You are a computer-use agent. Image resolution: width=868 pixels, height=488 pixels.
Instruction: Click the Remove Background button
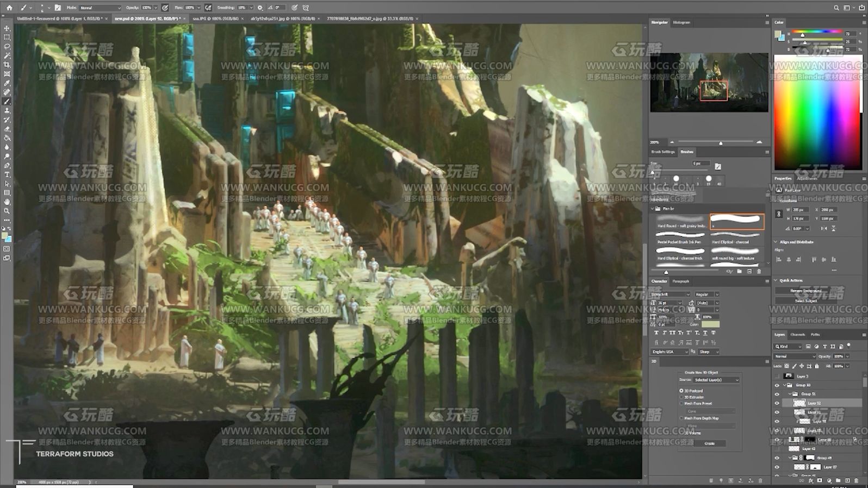[x=806, y=291]
